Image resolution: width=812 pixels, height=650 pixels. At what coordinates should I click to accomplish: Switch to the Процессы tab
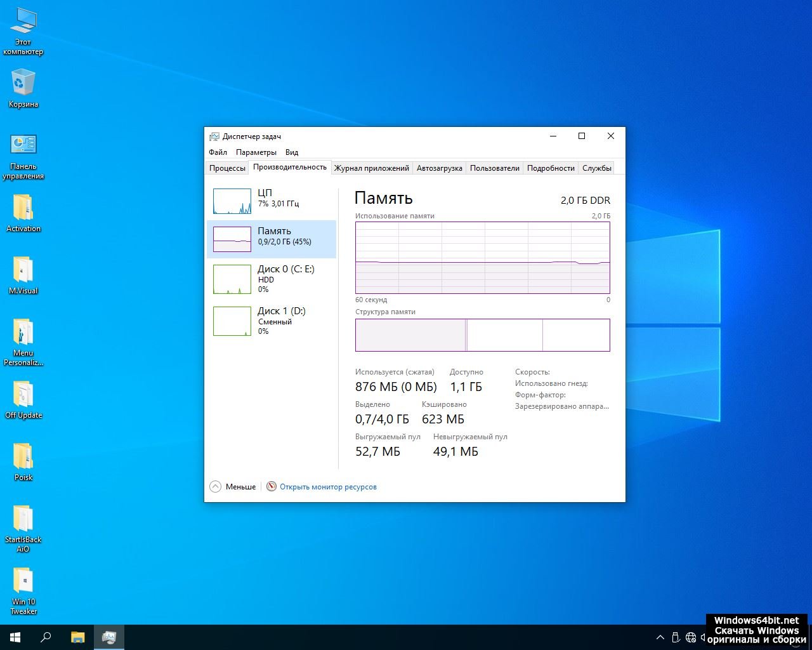[x=227, y=168]
